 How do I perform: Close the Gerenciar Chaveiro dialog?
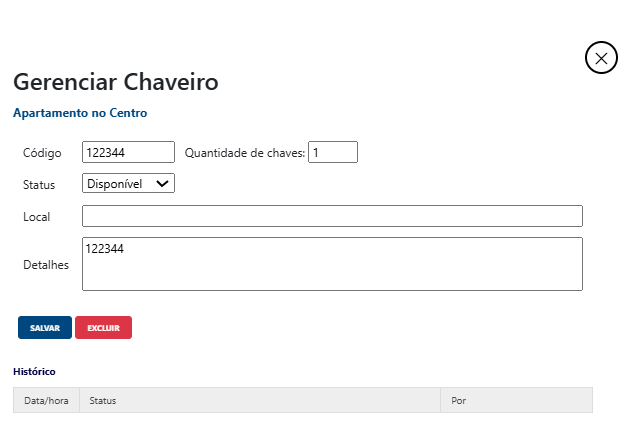tap(600, 58)
